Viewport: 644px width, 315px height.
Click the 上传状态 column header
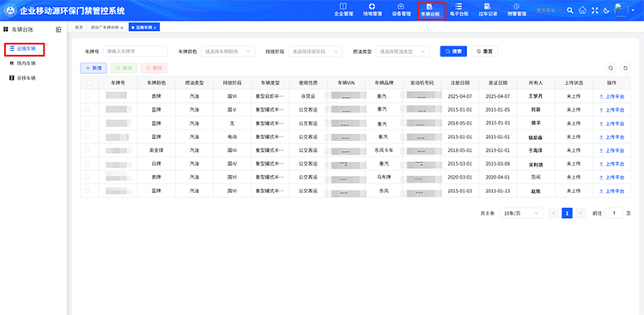[x=574, y=82]
